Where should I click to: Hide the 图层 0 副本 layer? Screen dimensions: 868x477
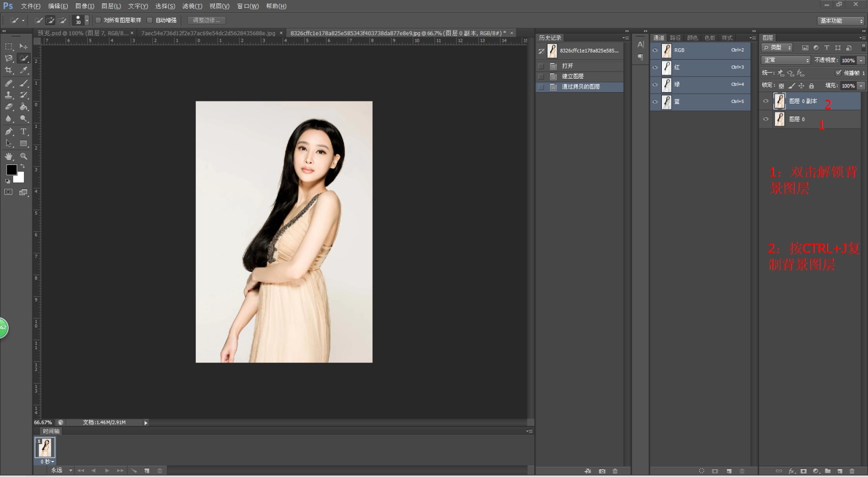point(765,101)
